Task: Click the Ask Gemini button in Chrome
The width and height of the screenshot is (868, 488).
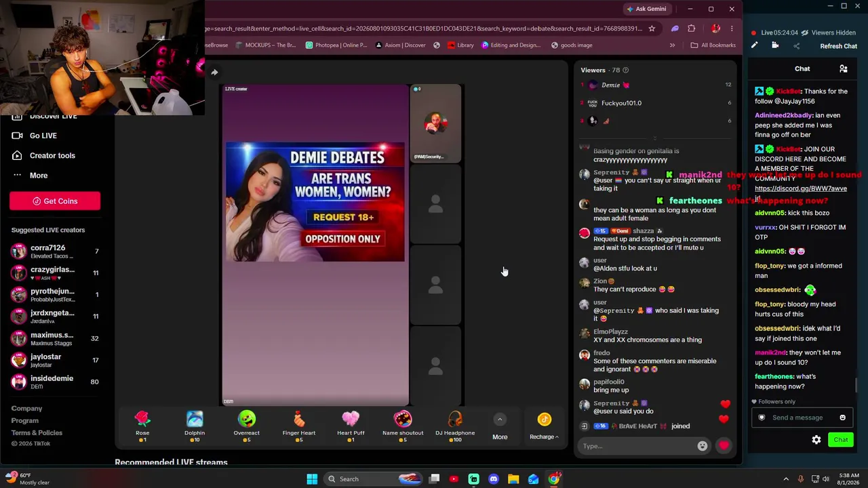Action: point(646,9)
